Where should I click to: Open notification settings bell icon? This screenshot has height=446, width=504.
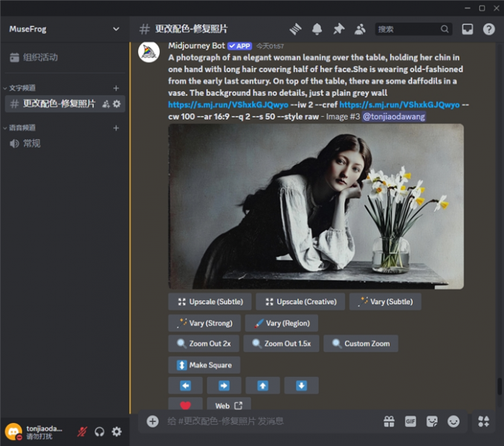[317, 29]
